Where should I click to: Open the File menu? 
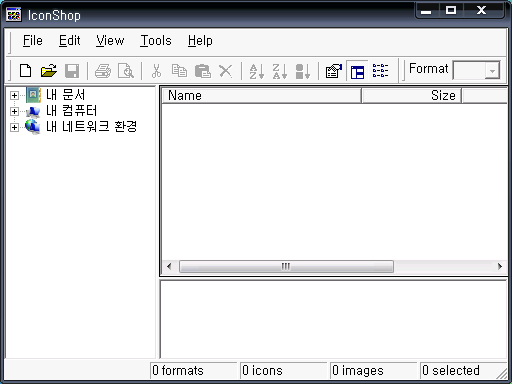33,41
